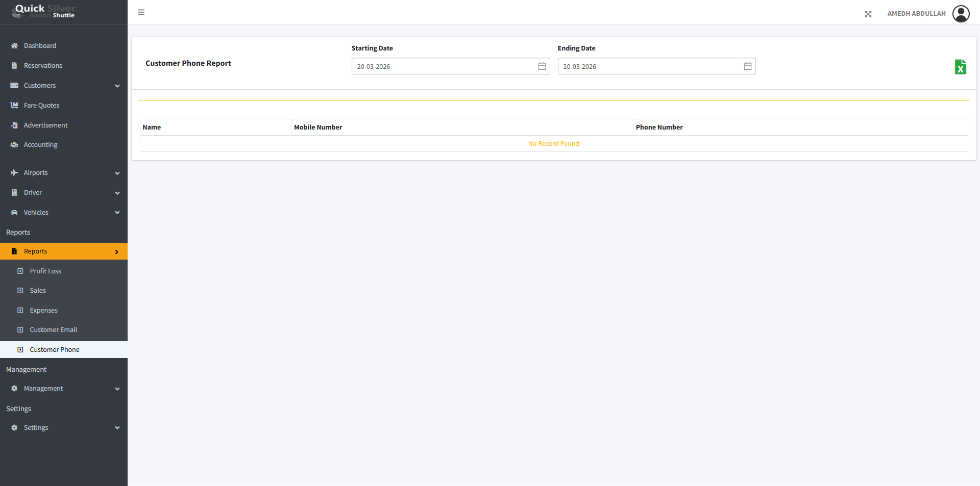Click the fullscreen expand icon
This screenshot has height=486, width=980.
[868, 14]
